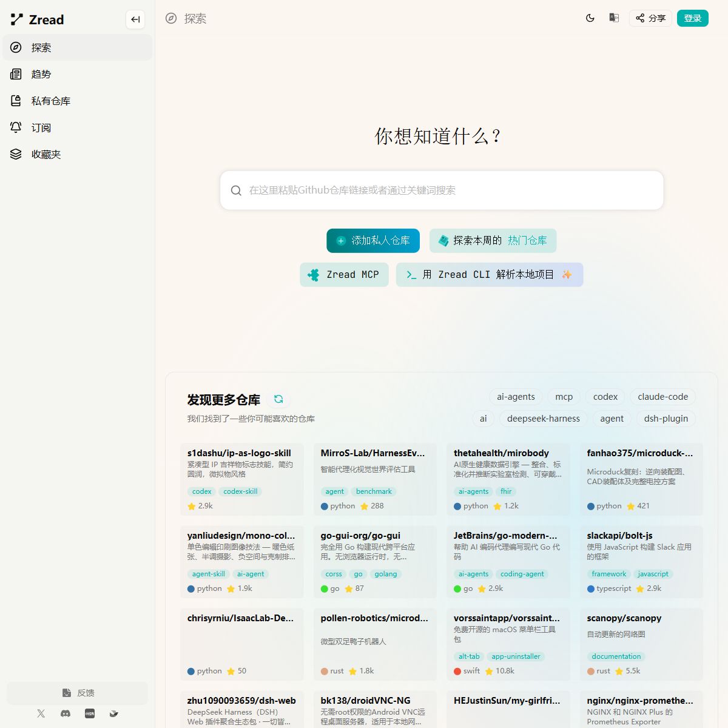
Task: Open the Discord social icon
Action: (x=66, y=713)
